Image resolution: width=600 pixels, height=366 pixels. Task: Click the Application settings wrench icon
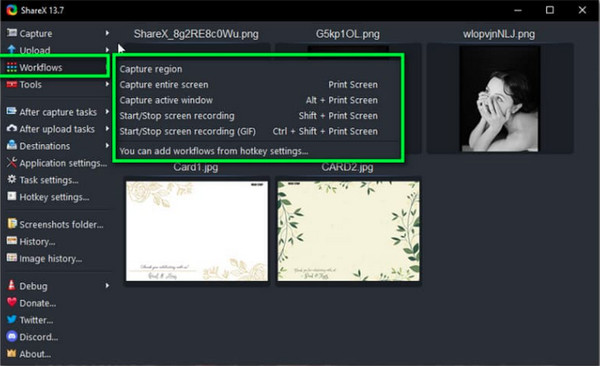click(x=12, y=163)
